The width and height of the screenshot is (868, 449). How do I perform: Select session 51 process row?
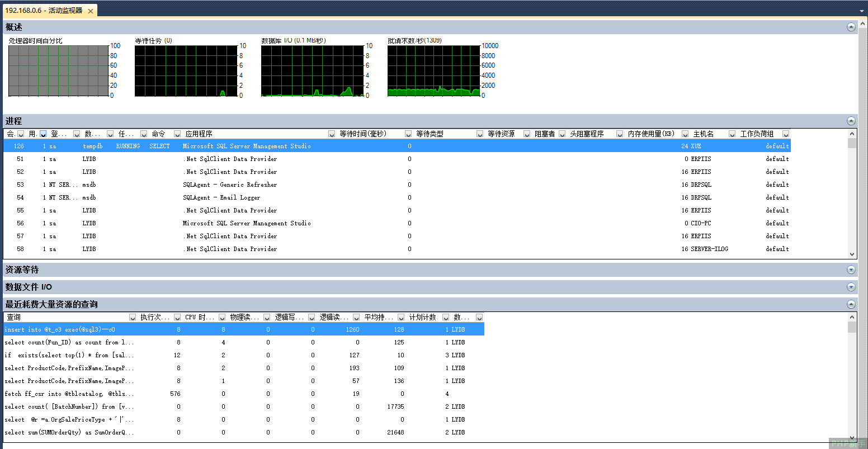pyautogui.click(x=397, y=159)
